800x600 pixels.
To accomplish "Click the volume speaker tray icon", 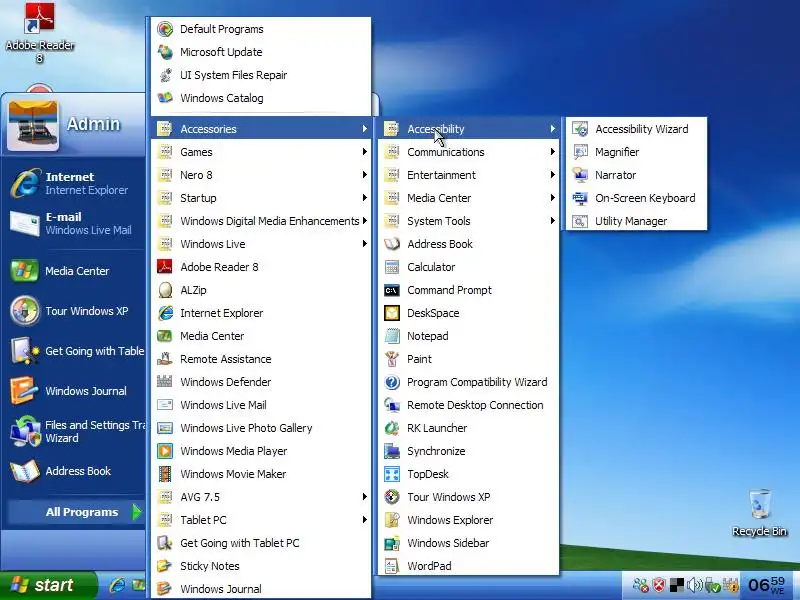I will (x=694, y=585).
